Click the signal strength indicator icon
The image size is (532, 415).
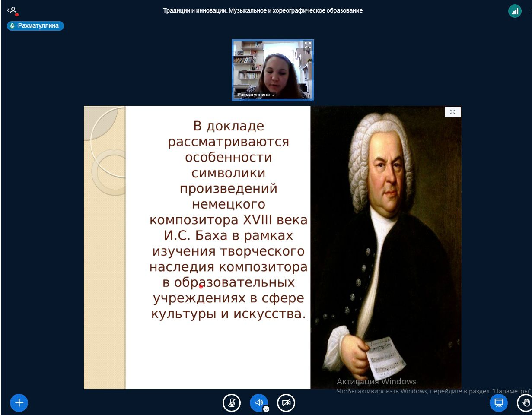pos(515,11)
